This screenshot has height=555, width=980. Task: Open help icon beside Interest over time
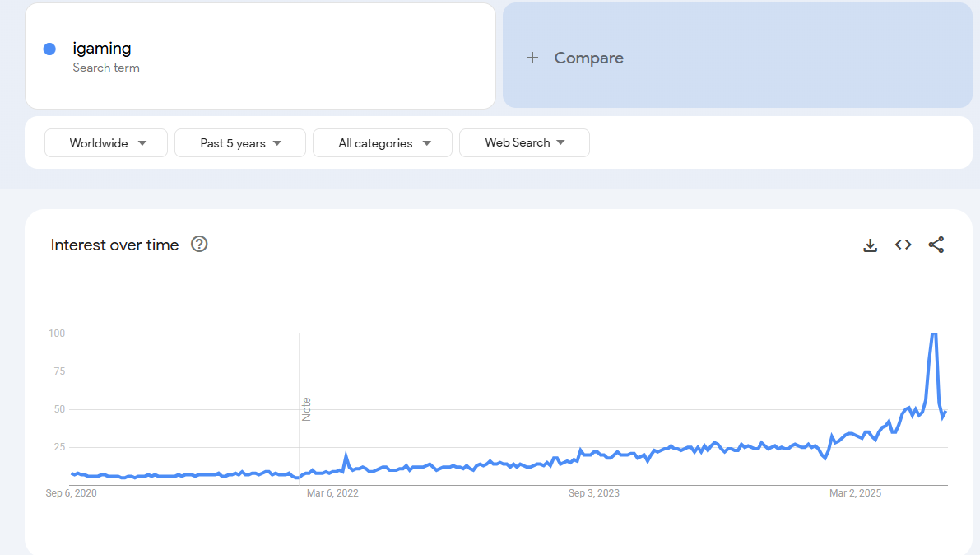(199, 244)
